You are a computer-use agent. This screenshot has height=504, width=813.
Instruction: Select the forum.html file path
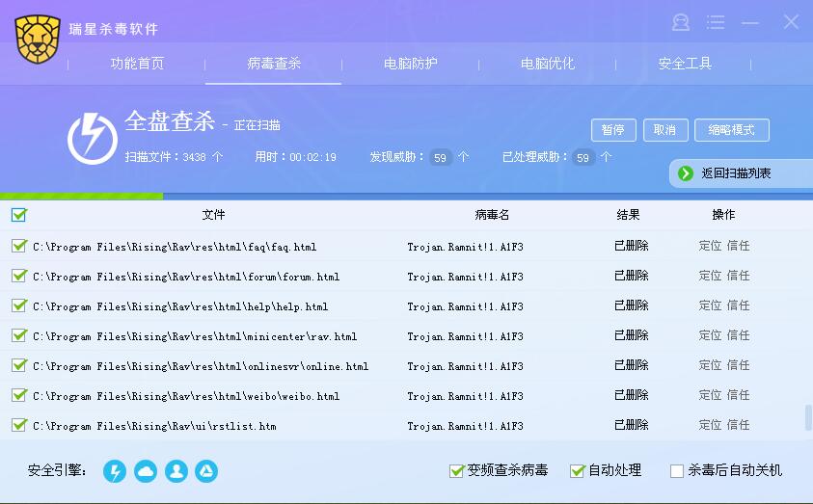pyautogui.click(x=186, y=278)
